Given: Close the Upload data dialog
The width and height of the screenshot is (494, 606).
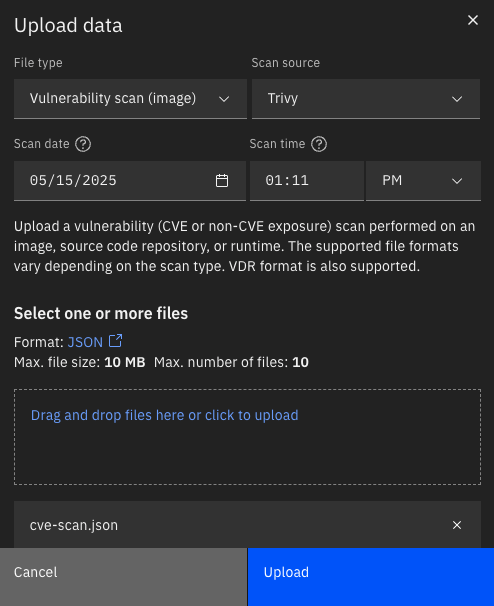Looking at the screenshot, I should (x=473, y=20).
